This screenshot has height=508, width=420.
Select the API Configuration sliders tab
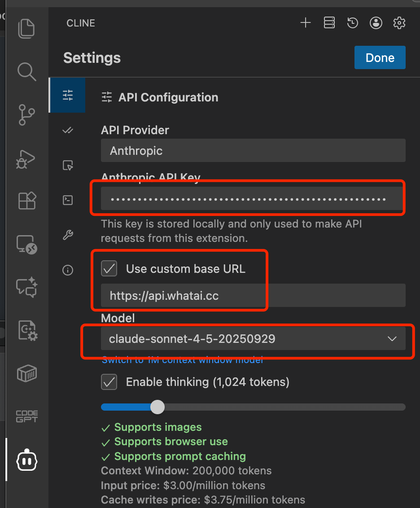67,95
